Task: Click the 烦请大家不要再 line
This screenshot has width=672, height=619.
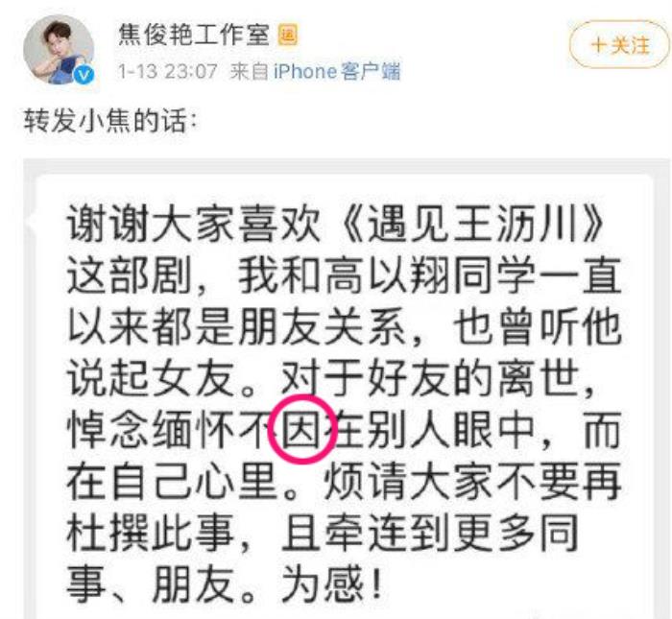Action: (x=472, y=481)
